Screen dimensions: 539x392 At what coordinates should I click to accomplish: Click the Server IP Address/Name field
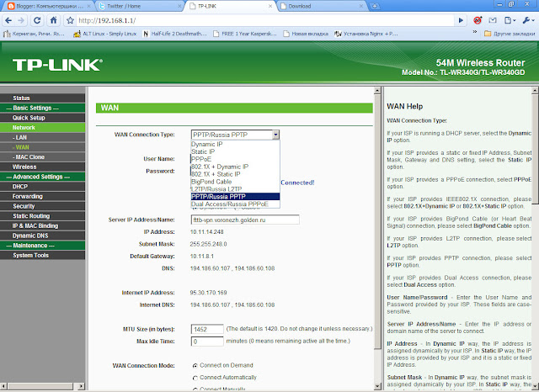click(x=245, y=220)
